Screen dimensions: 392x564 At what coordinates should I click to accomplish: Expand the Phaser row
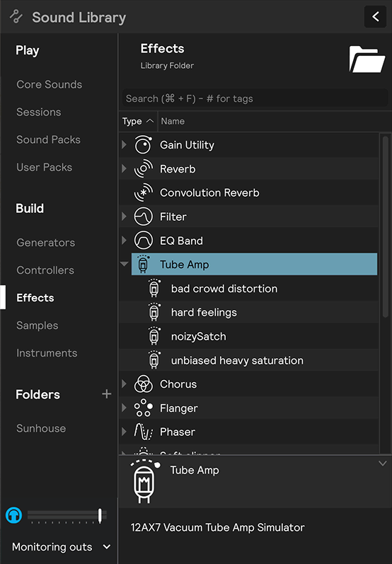(124, 432)
